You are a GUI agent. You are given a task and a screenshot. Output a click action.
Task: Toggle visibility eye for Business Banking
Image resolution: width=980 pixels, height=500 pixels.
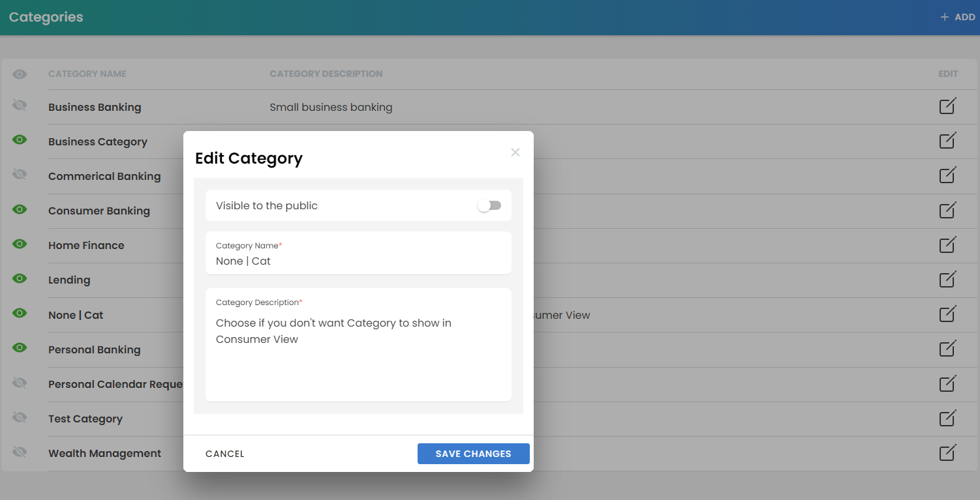20,105
